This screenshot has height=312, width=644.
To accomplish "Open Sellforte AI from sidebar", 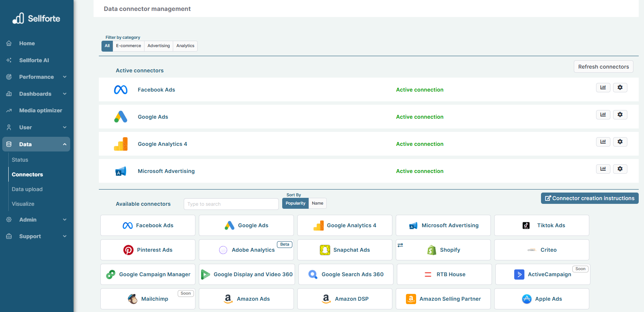I will click(x=34, y=60).
